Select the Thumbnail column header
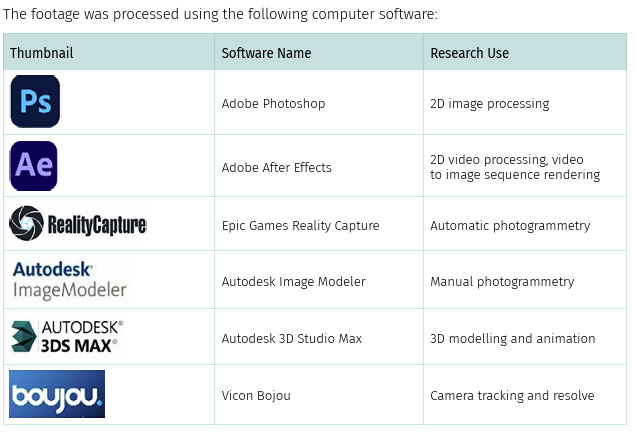636x433 pixels. (41, 53)
